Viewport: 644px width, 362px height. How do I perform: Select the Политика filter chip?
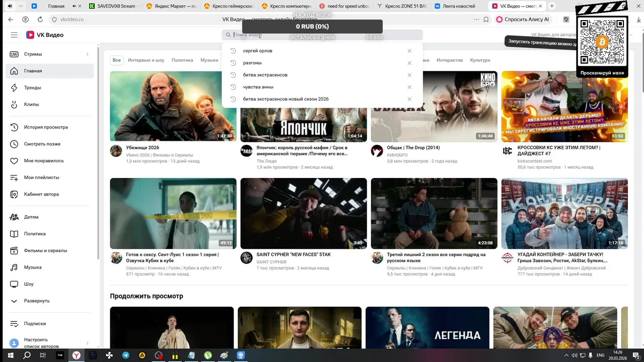point(182,60)
